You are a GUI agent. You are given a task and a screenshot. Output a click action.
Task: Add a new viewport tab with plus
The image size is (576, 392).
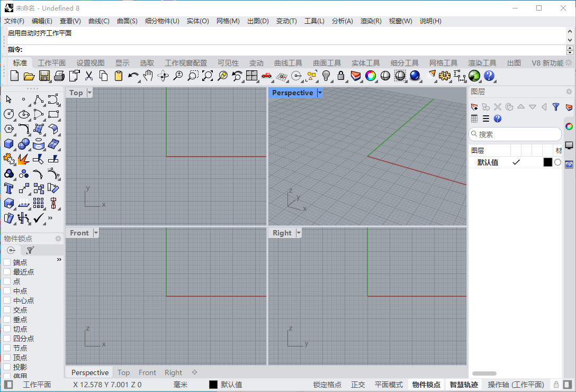pos(194,372)
